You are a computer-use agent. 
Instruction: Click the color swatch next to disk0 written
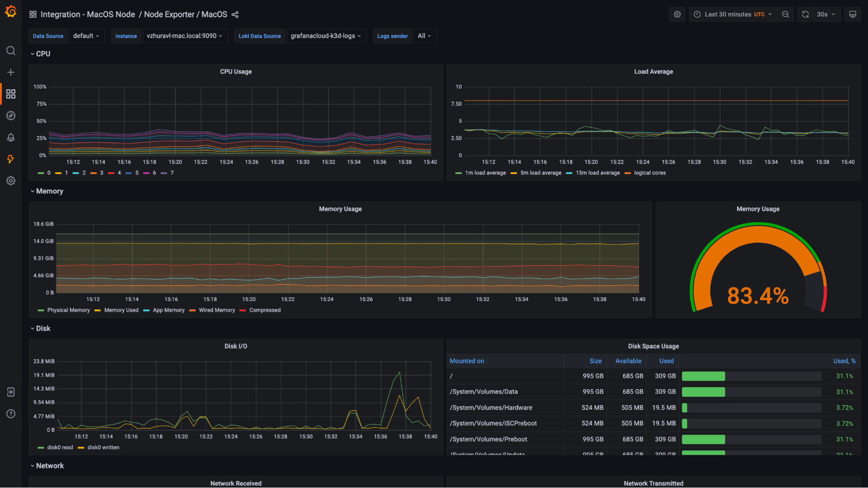[81, 447]
